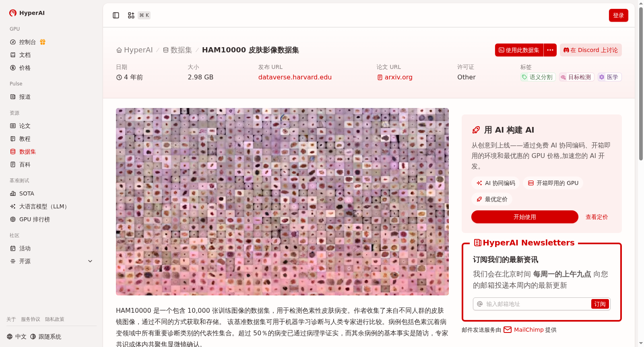Change language with 中文 selector
This screenshot has height=347, width=644.
pos(17,337)
